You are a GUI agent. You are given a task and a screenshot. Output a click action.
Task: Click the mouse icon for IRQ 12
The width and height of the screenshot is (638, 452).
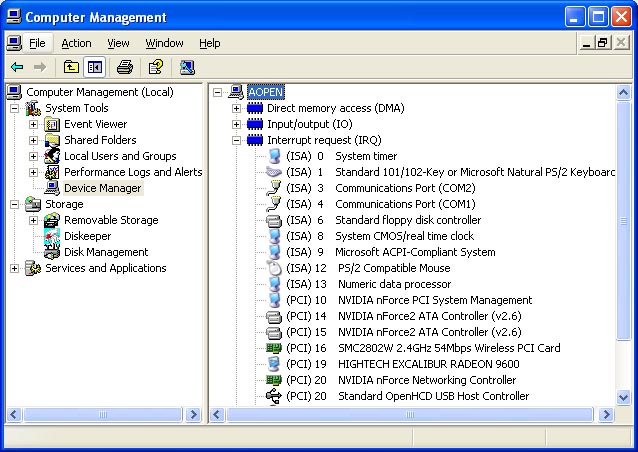pos(274,268)
